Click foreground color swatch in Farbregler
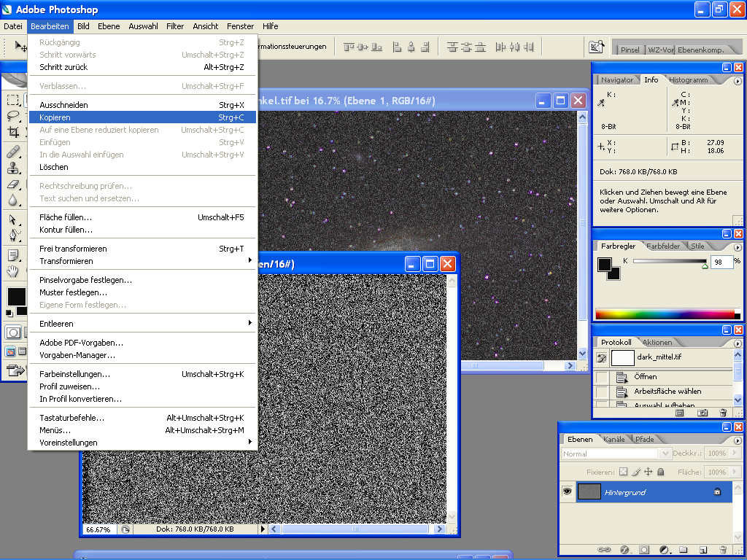The image size is (747, 560). [x=605, y=264]
